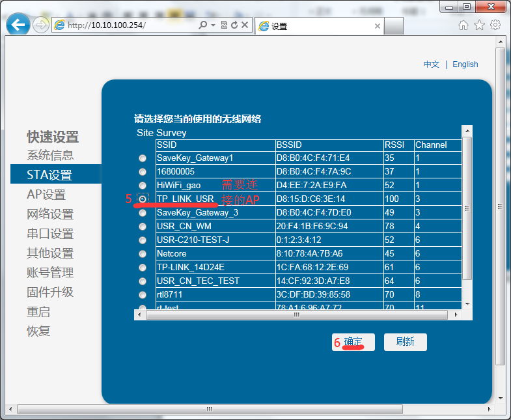
Task: Click the browser forward arrow button
Action: (40, 25)
